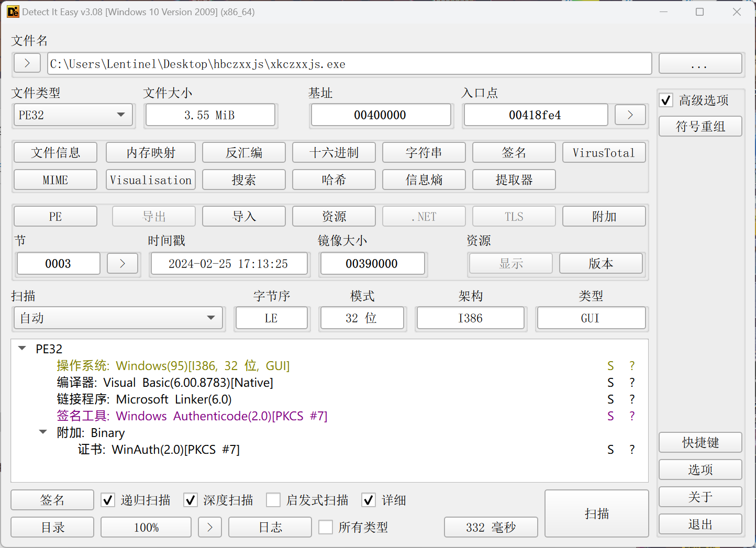Toggle the 详细 checkbox
756x548 pixels.
click(x=369, y=500)
